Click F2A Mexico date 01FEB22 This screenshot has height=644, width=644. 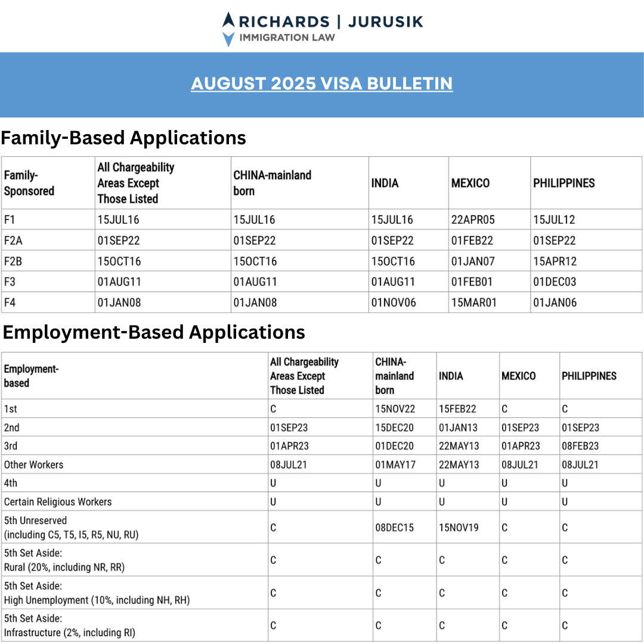click(472, 240)
